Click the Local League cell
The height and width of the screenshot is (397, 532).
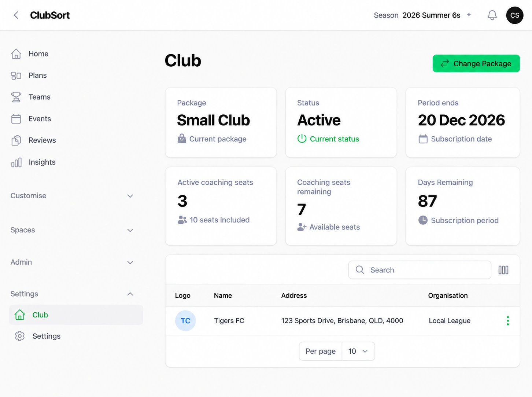click(x=450, y=321)
